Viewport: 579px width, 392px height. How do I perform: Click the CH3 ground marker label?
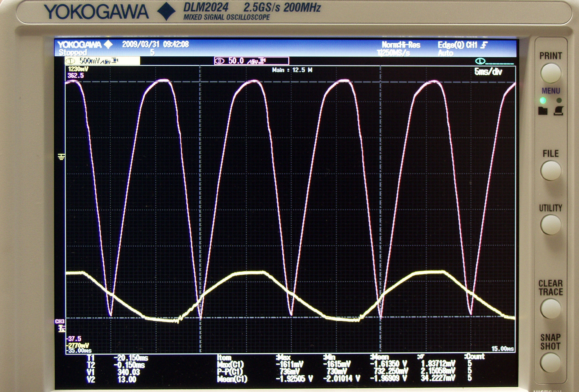point(60,321)
